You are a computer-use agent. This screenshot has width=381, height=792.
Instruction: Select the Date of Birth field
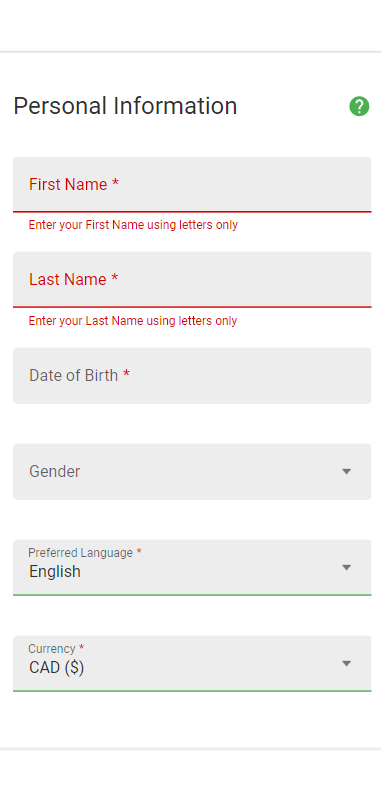(x=192, y=375)
